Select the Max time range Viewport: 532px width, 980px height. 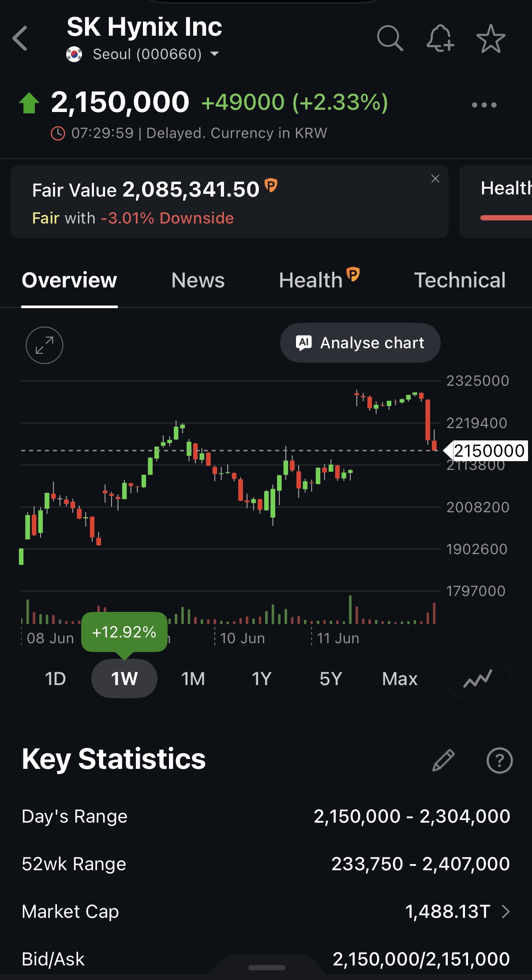400,678
